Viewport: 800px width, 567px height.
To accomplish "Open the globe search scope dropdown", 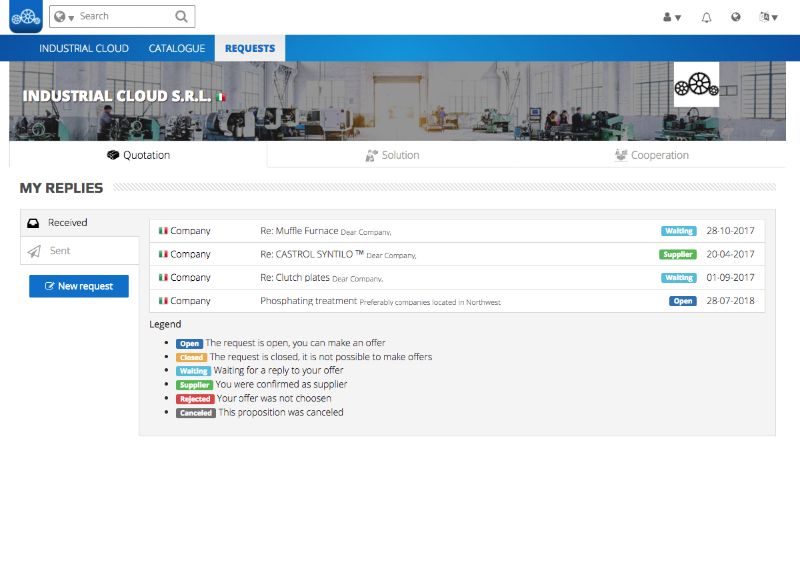I will (64, 17).
